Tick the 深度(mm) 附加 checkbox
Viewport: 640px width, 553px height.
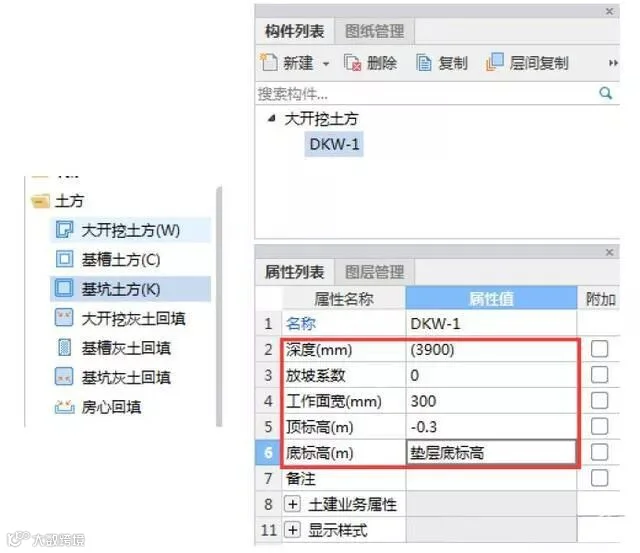coord(599,349)
